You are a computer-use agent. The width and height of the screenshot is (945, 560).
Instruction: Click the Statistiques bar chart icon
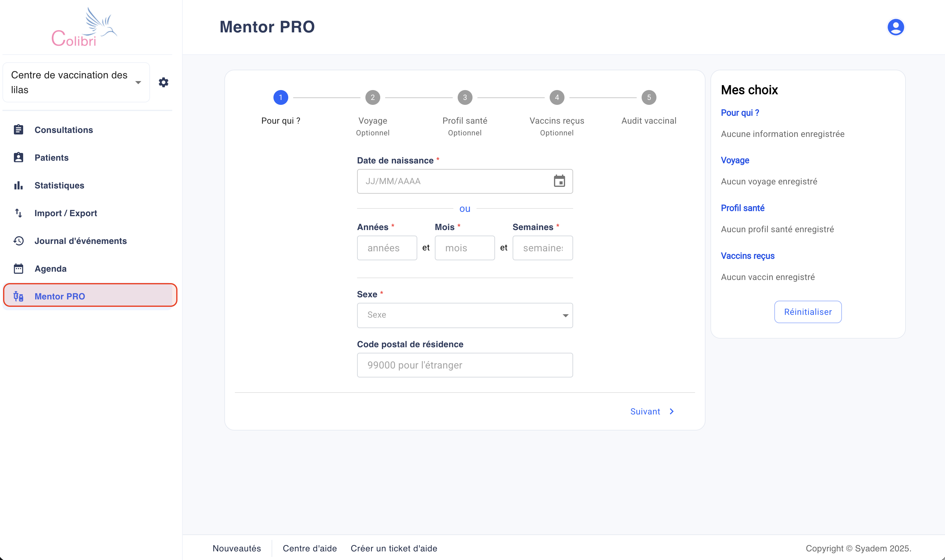click(x=19, y=185)
